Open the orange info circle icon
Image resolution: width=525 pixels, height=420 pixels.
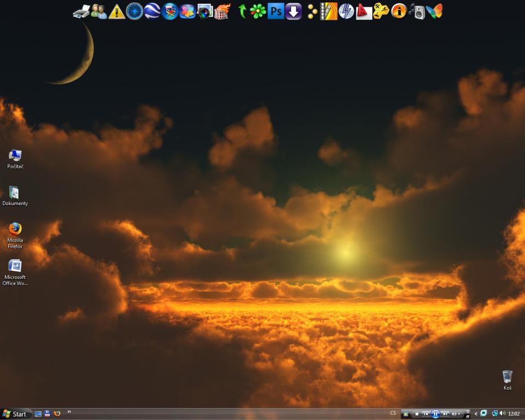pos(399,11)
